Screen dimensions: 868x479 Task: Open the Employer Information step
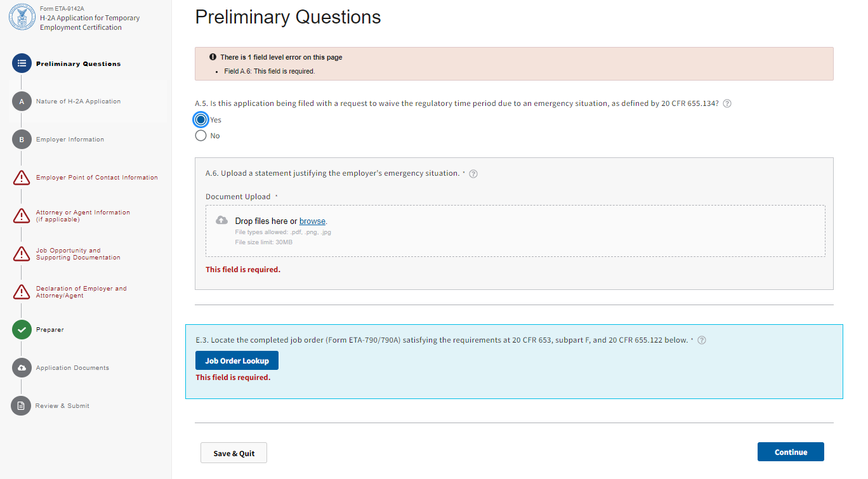tap(70, 140)
